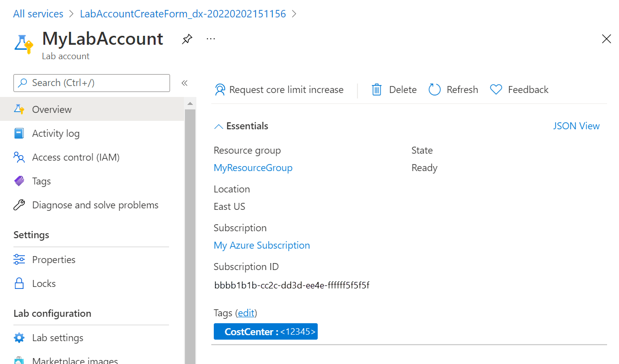Open the MyResourceGroup resource group
619x364 pixels.
[x=253, y=168]
